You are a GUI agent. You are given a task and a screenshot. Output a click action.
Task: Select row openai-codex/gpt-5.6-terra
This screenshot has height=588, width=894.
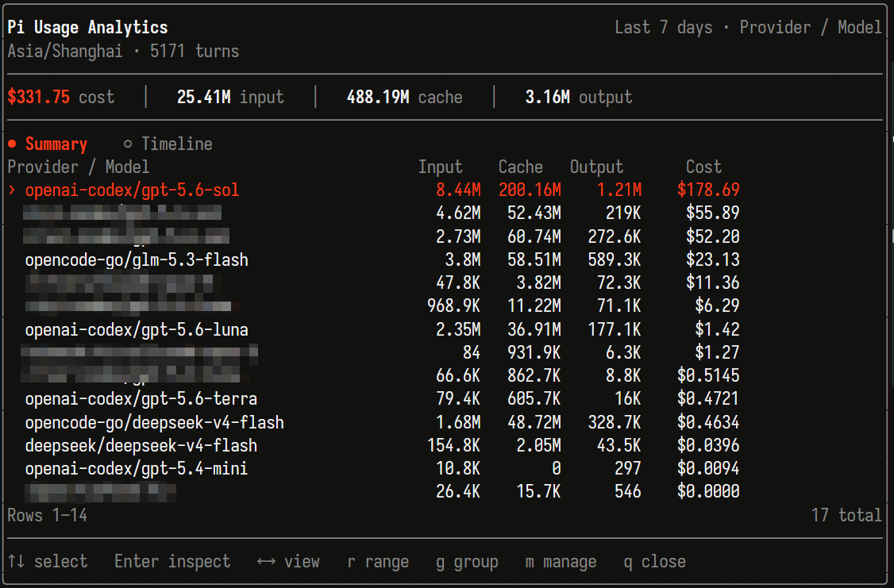pyautogui.click(x=373, y=399)
